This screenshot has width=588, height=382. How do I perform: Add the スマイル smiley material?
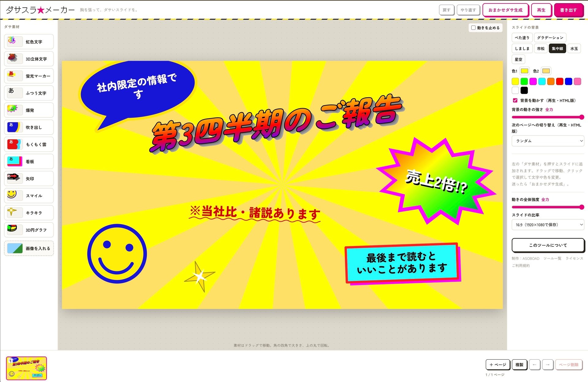(29, 196)
